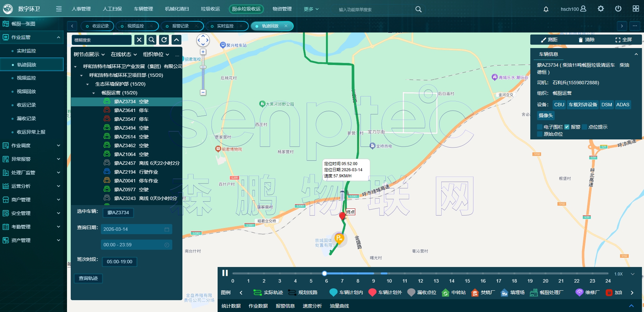The image size is (644, 312).
Task: Open 垃圾收运 top menu
Action: [x=210, y=9]
